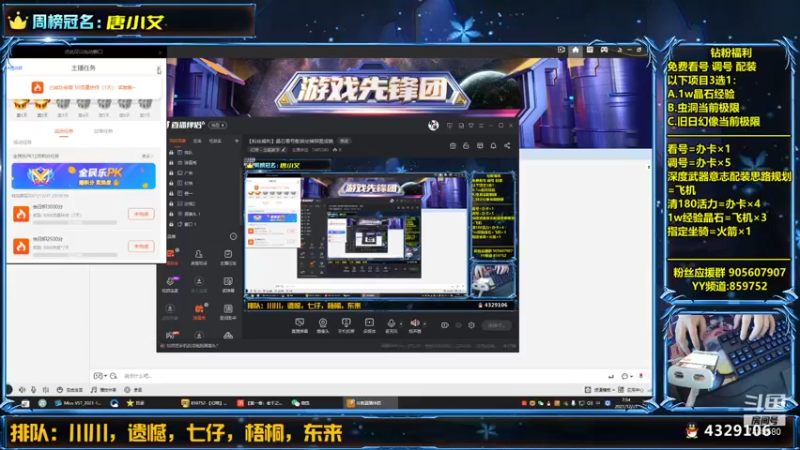Switch to the 活动任务 tab
This screenshot has height=450, width=800.
(x=64, y=132)
